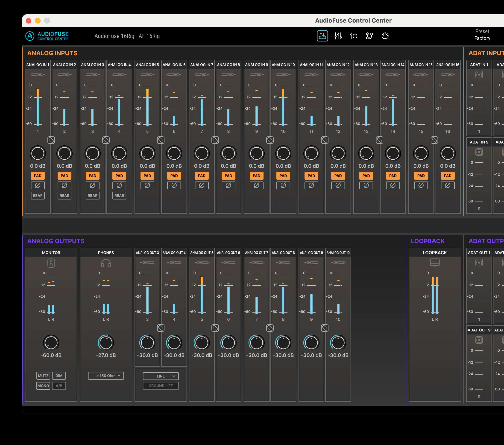Toggle stereo link for Analog In 1-2

[x=51, y=140]
